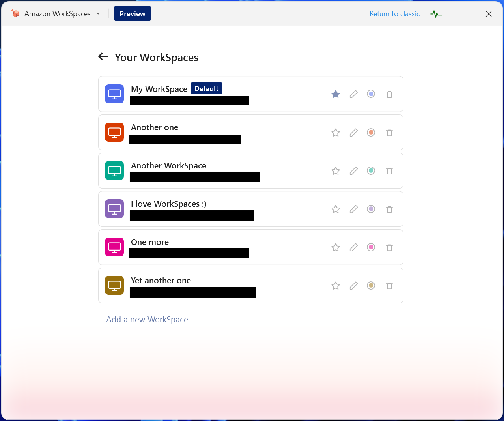Click the Preview button
Viewport: 504px width, 421px height.
tap(133, 13)
